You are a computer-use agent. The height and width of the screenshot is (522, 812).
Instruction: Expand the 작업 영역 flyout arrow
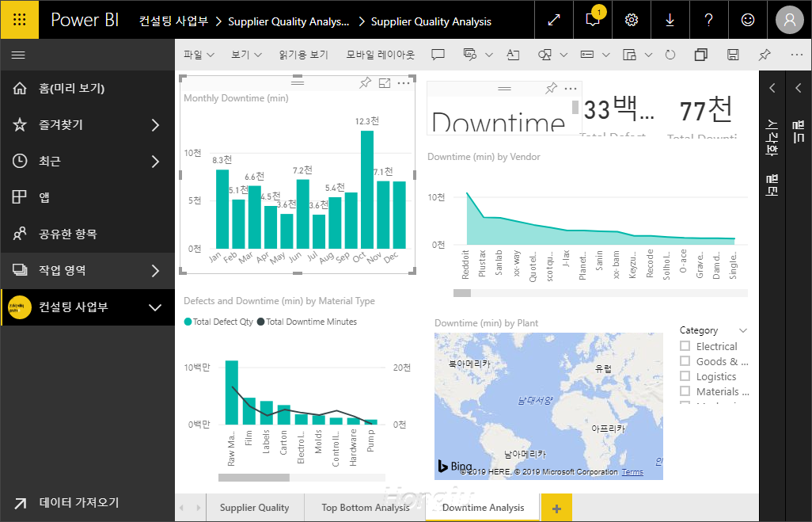pyautogui.click(x=155, y=271)
